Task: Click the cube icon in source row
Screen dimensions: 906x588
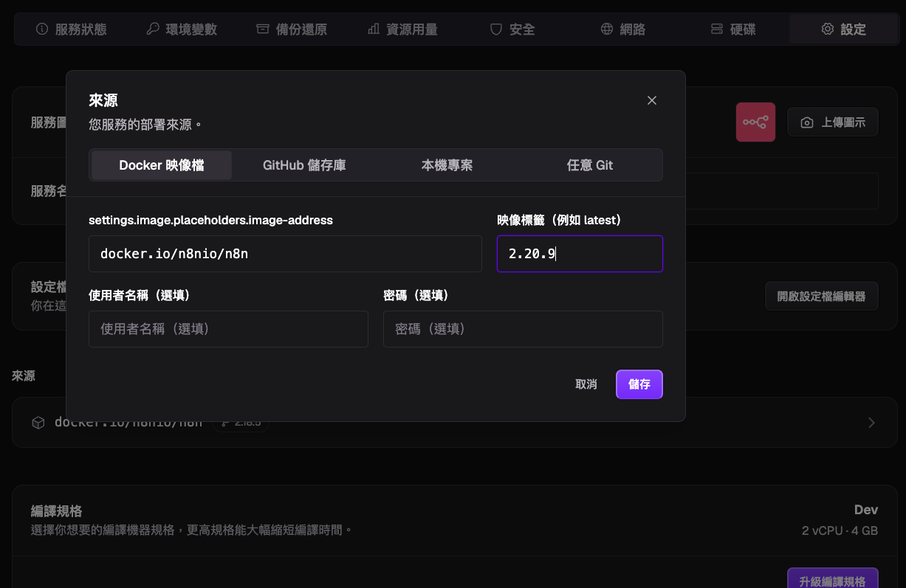Action: pyautogui.click(x=38, y=423)
